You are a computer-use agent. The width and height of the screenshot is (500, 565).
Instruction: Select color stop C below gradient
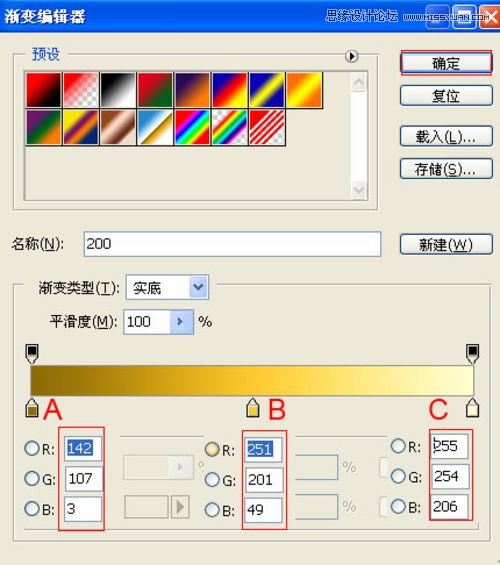tap(472, 408)
